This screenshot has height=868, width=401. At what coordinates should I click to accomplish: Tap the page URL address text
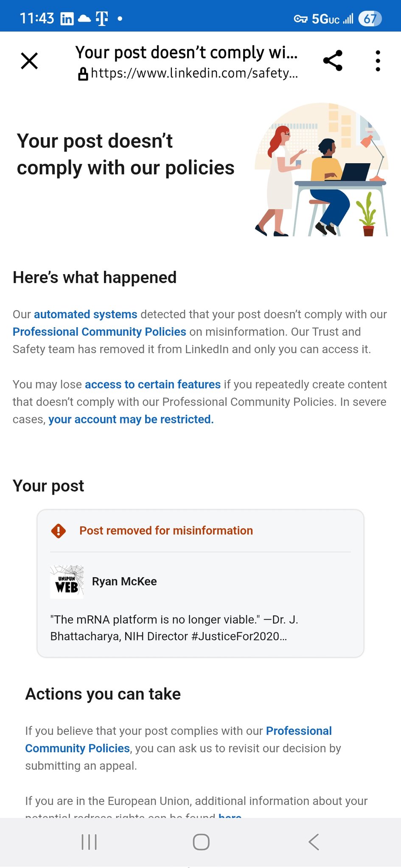(x=194, y=73)
